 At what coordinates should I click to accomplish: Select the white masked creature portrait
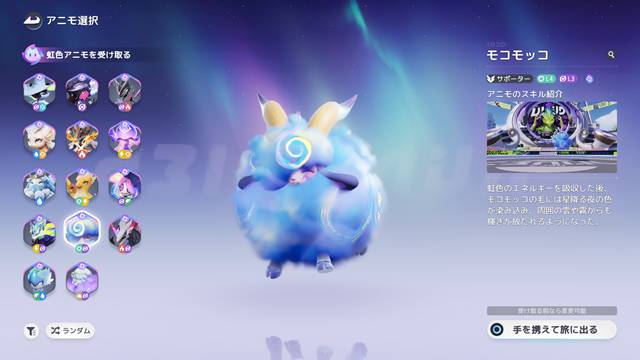[x=39, y=92]
